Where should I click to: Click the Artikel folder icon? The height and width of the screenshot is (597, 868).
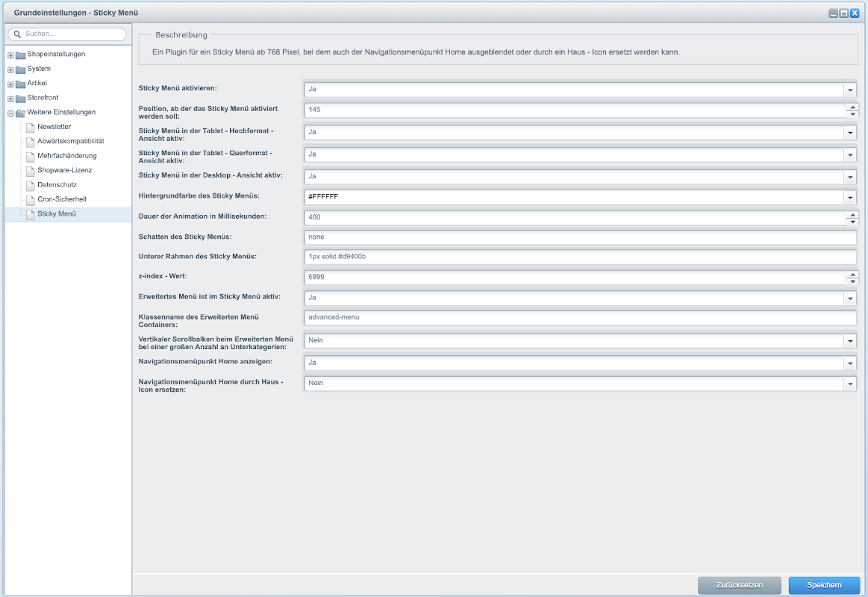21,84
